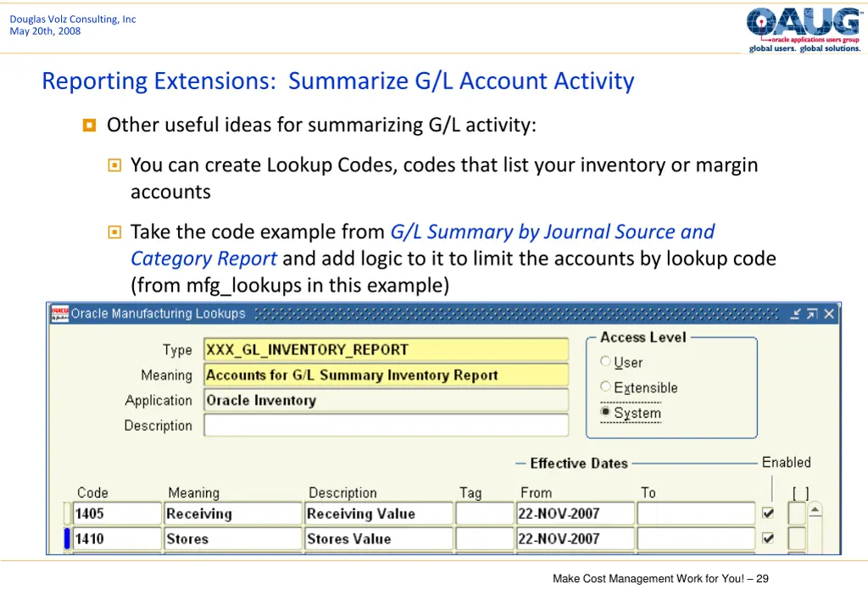Click the Access Level group label
Image resolution: width=868 pixels, height=601 pixels.
pos(643,337)
